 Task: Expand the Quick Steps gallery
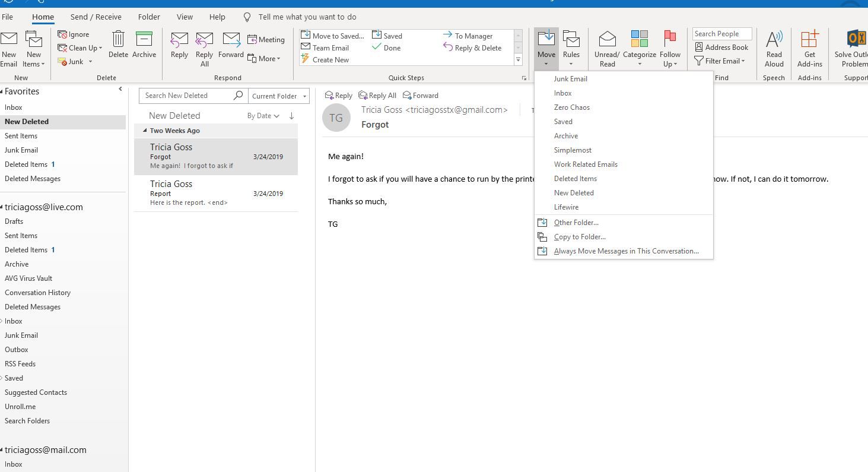[518, 60]
